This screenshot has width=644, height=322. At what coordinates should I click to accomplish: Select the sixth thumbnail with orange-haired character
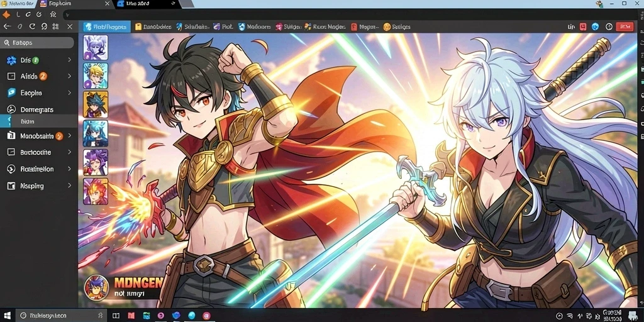pos(96,191)
